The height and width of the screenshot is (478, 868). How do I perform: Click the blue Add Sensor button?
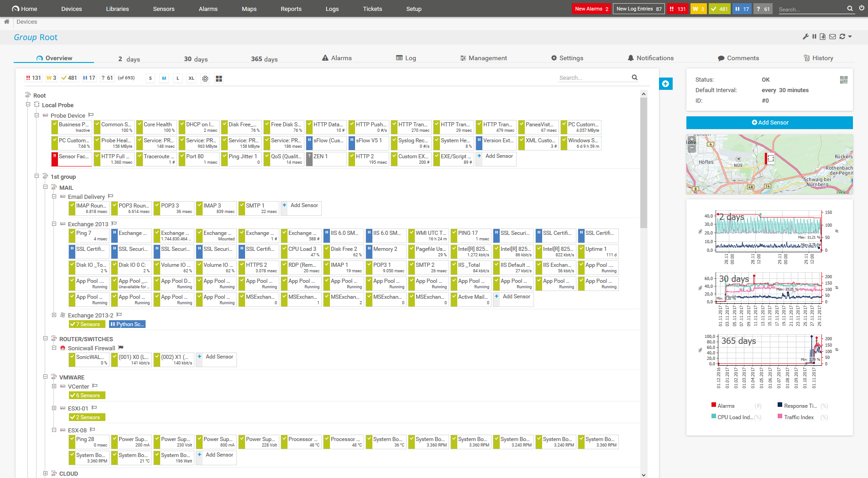pos(769,122)
